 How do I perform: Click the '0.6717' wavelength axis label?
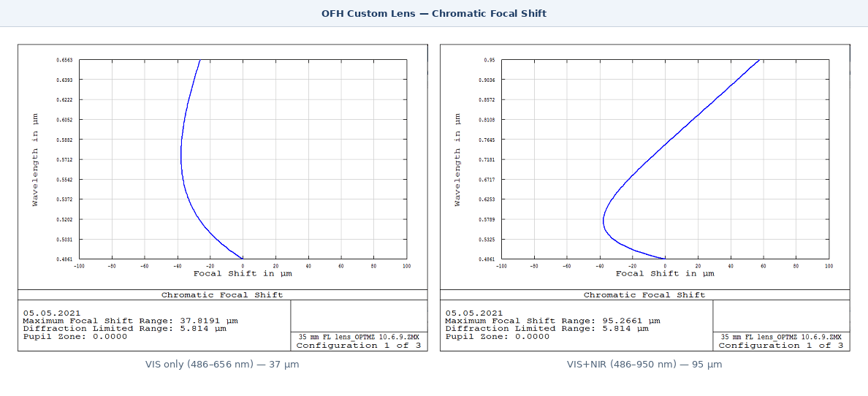(487, 180)
